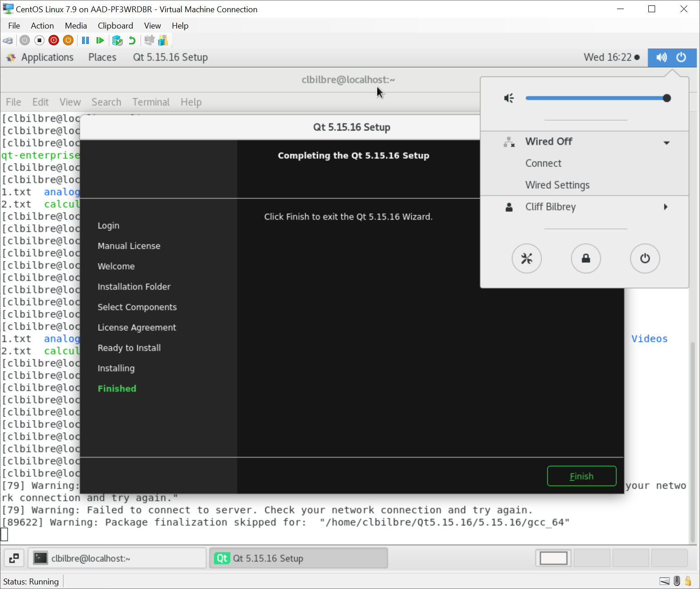Open the Places menu
This screenshot has width=700, height=589.
(102, 58)
